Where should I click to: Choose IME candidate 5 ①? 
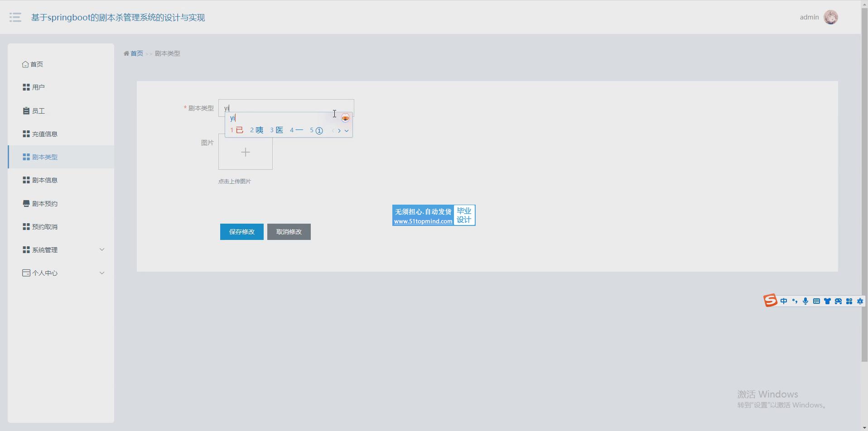tap(316, 130)
